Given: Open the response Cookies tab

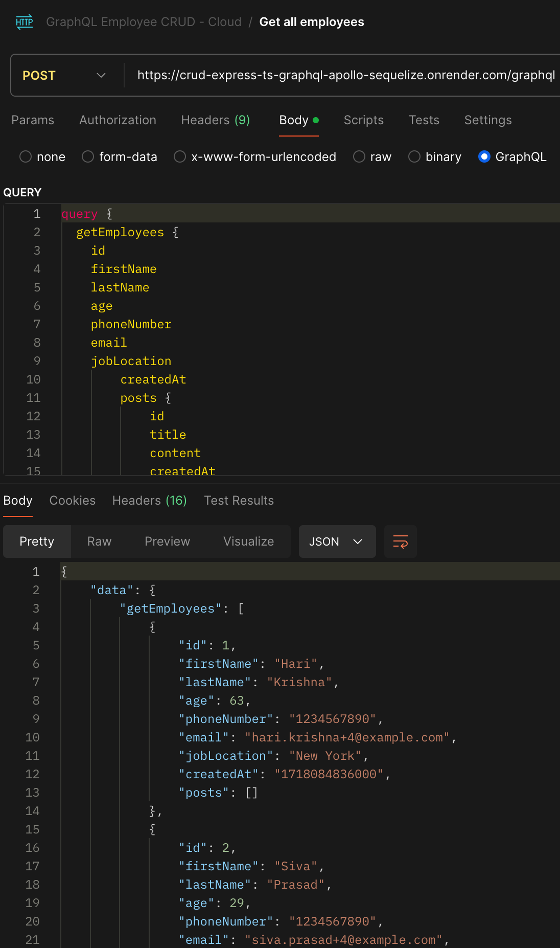Looking at the screenshot, I should (73, 501).
